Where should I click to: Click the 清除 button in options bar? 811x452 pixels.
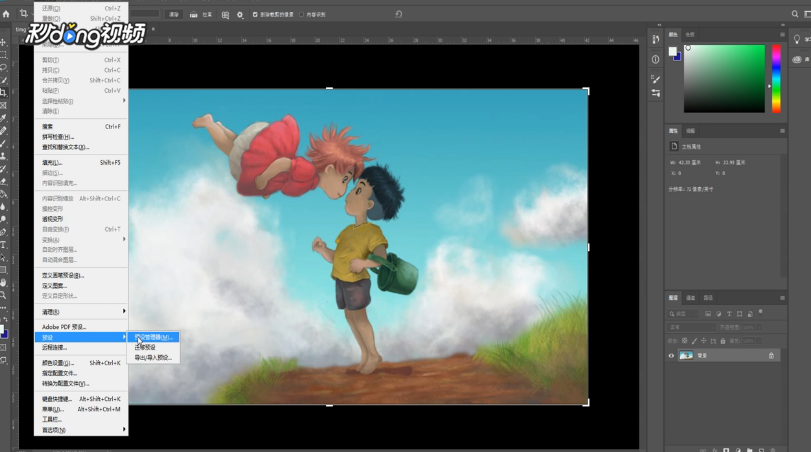point(174,14)
